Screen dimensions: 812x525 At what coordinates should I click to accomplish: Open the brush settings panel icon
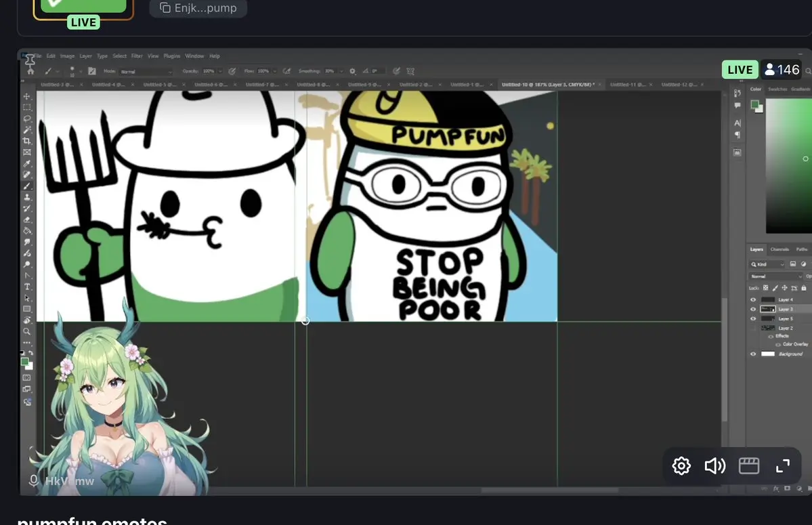pyautogui.click(x=91, y=71)
